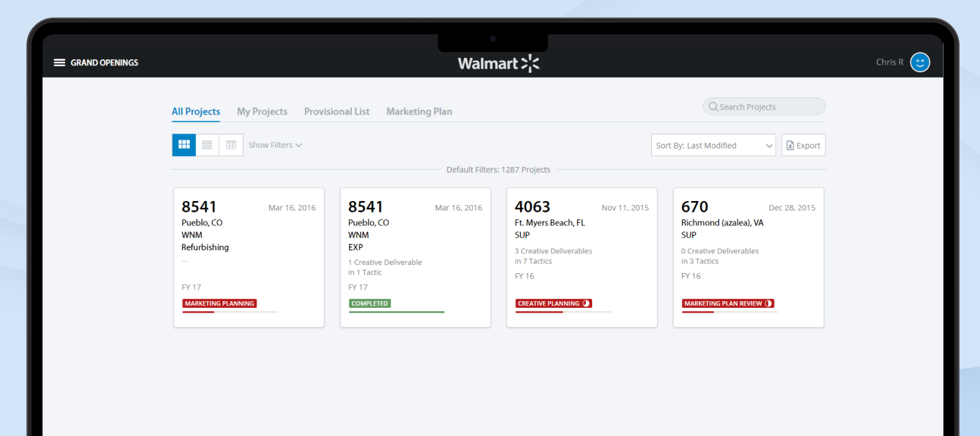Image resolution: width=980 pixels, height=436 pixels.
Task: Click the clock icon on Marketing Plan Review badge
Action: click(768, 304)
